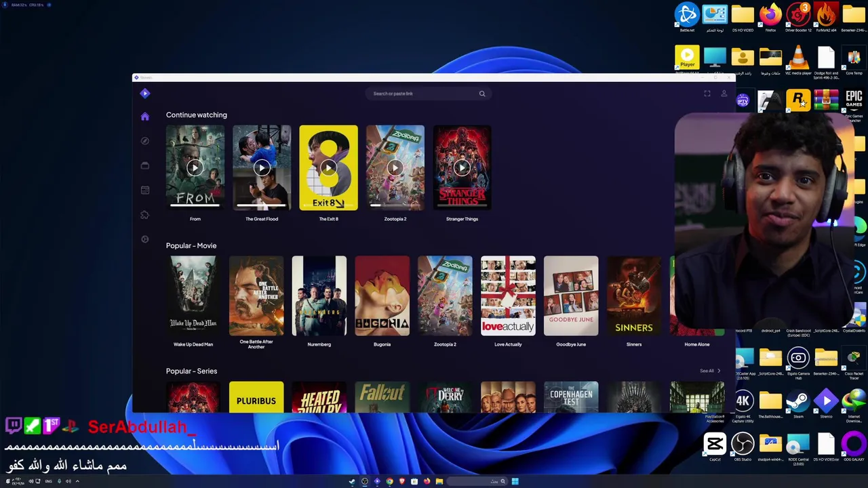Show hidden system tray icons chevron
The width and height of the screenshot is (868, 488).
77,481
